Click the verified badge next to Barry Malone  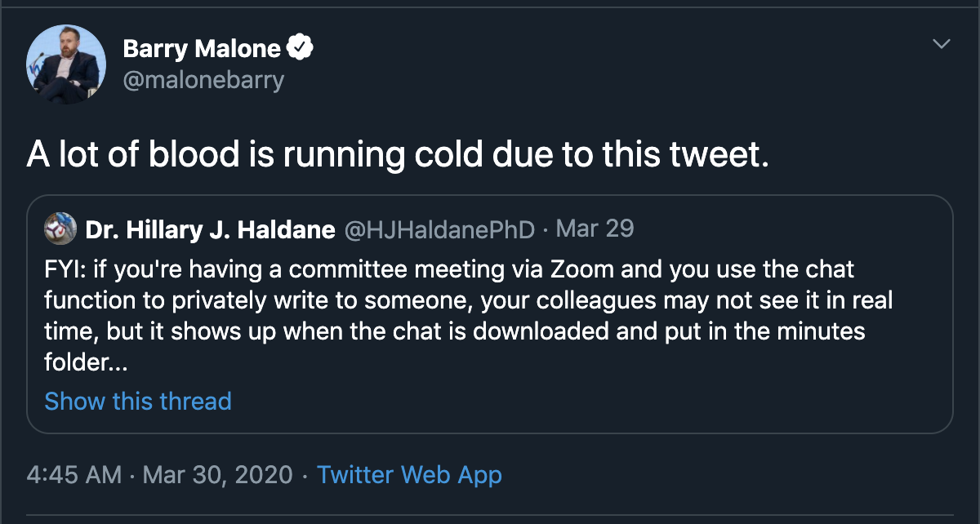[x=299, y=47]
